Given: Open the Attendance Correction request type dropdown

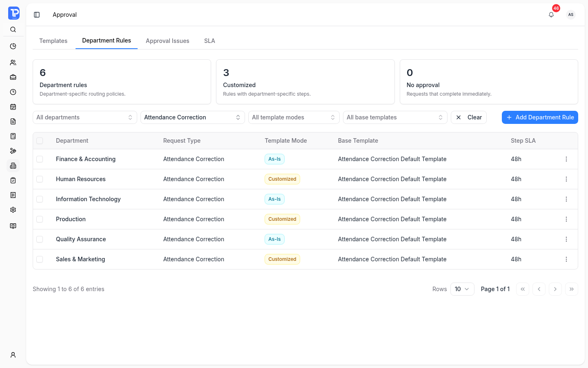Looking at the screenshot, I should 193,117.
